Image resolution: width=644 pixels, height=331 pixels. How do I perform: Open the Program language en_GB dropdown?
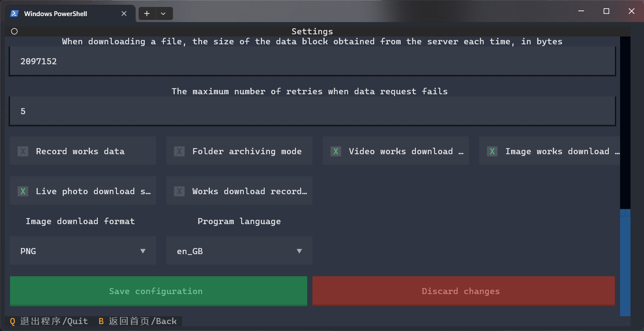click(x=239, y=251)
